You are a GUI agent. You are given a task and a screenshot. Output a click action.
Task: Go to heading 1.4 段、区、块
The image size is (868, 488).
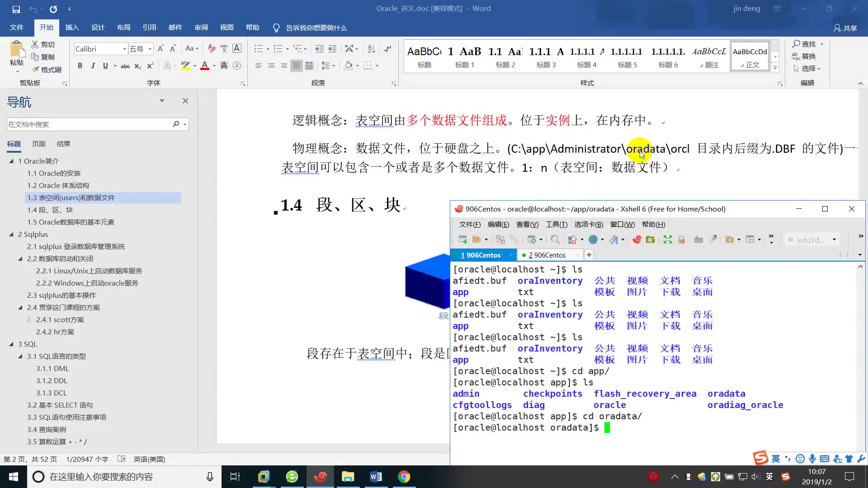pyautogui.click(x=50, y=210)
